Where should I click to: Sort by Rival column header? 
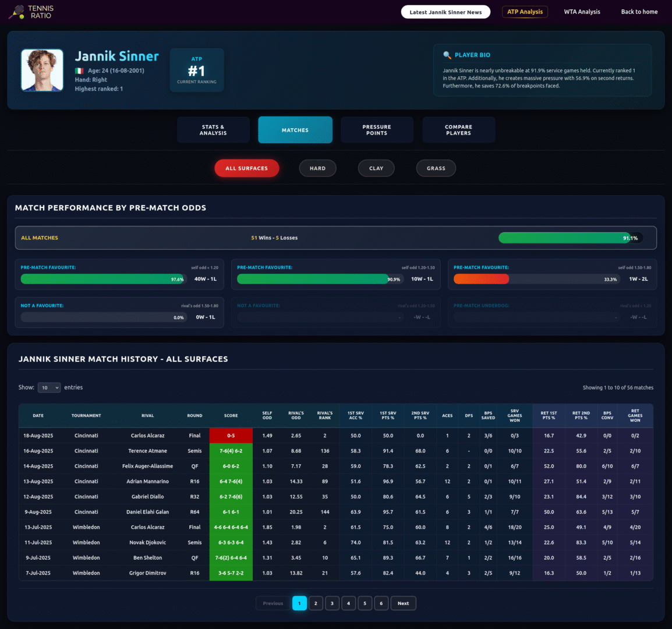tap(147, 415)
